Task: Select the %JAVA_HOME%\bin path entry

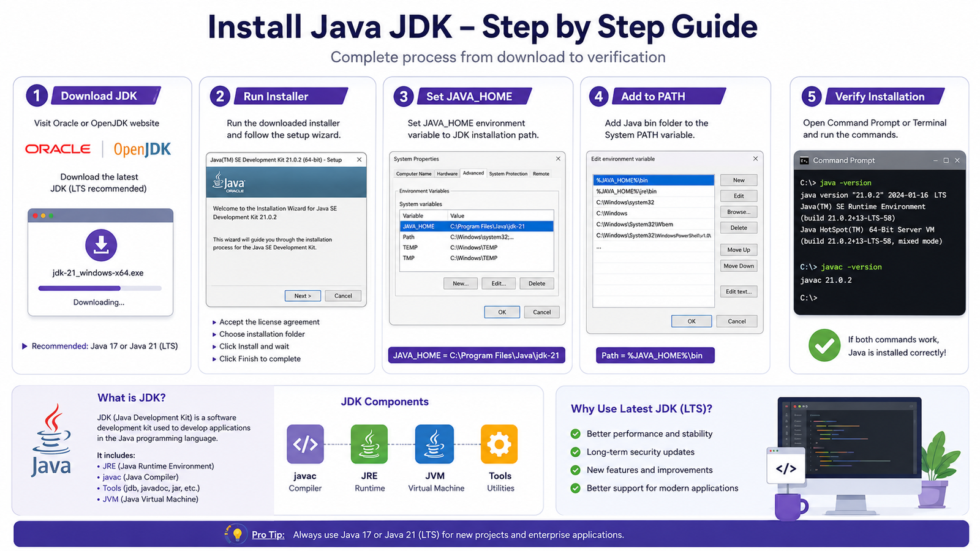Action: coord(654,180)
